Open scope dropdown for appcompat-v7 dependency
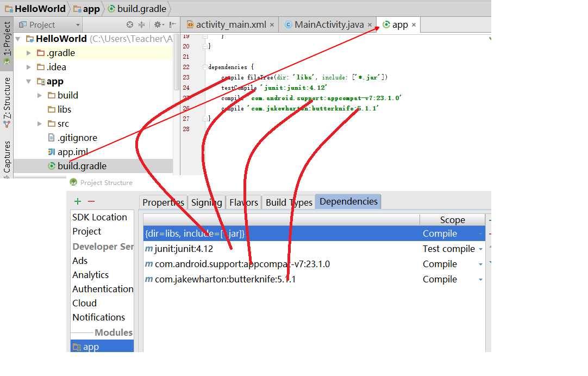Viewport: 588px width, 376px height. pyautogui.click(x=480, y=264)
